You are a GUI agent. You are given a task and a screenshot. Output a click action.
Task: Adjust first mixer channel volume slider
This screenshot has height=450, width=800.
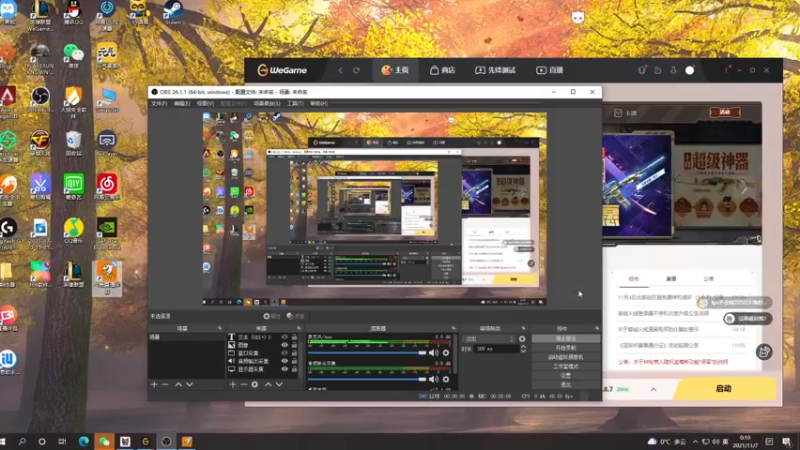pos(366,353)
